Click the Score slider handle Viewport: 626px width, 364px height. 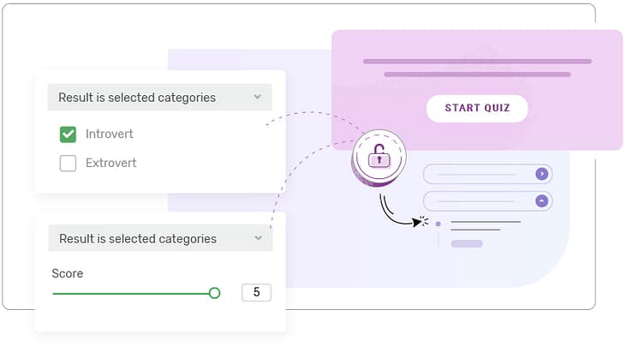215,293
